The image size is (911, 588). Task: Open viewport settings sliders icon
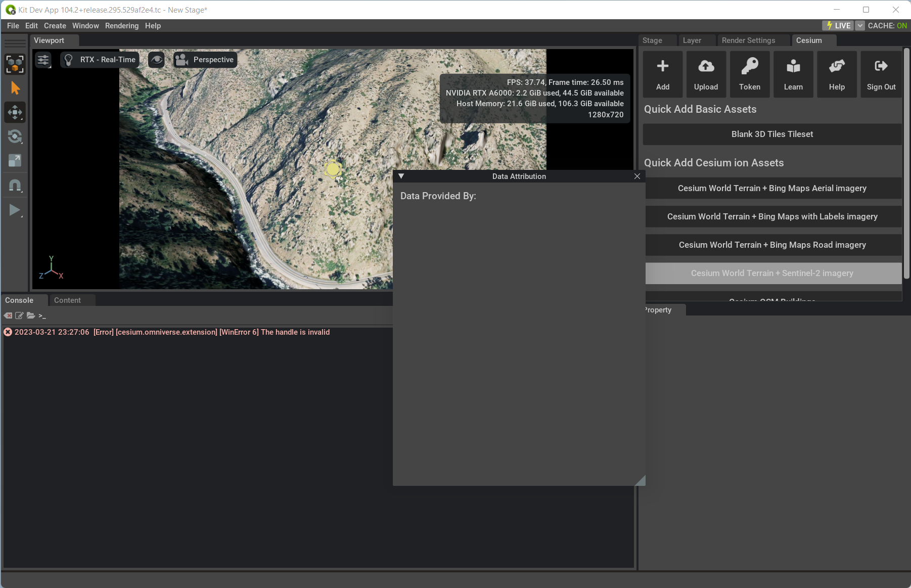(43, 60)
